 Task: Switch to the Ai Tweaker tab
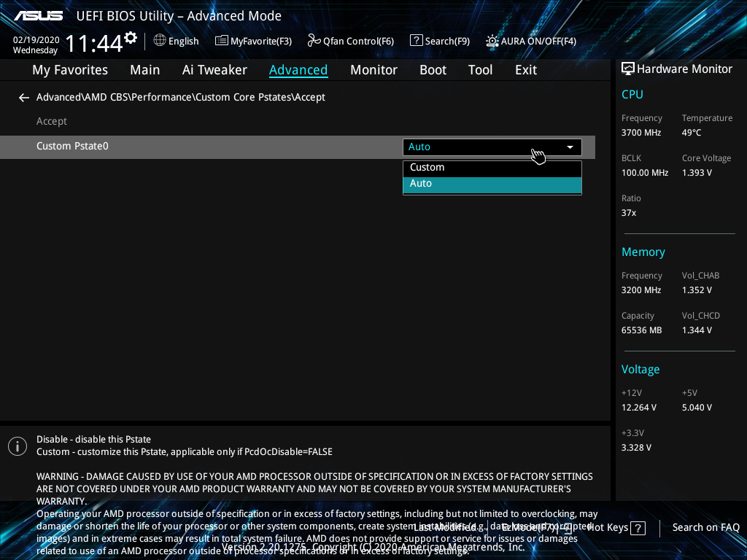(x=214, y=70)
